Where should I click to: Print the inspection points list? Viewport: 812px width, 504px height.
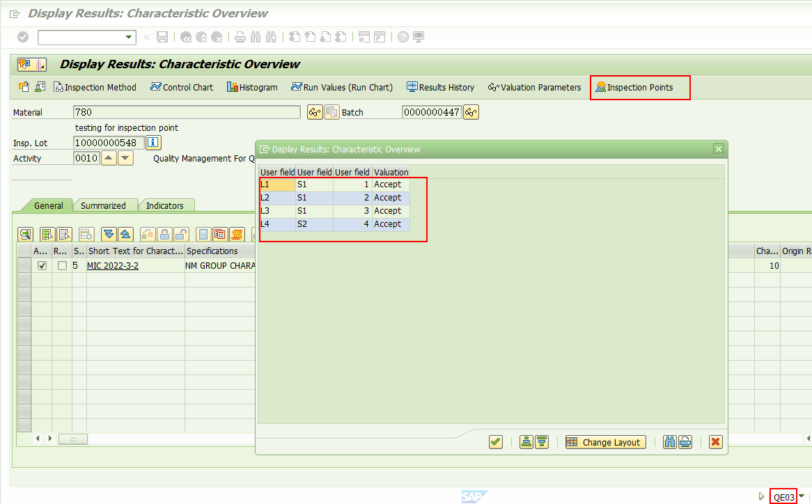[x=685, y=441]
